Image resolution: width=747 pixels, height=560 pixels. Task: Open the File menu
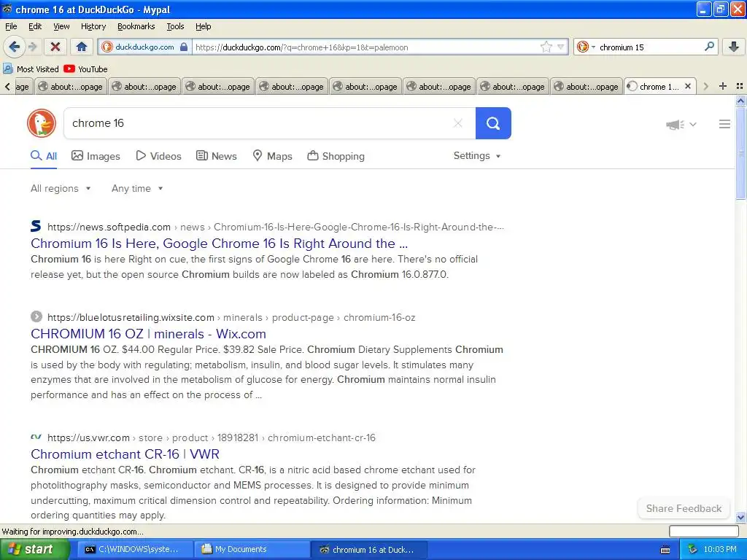[11, 26]
